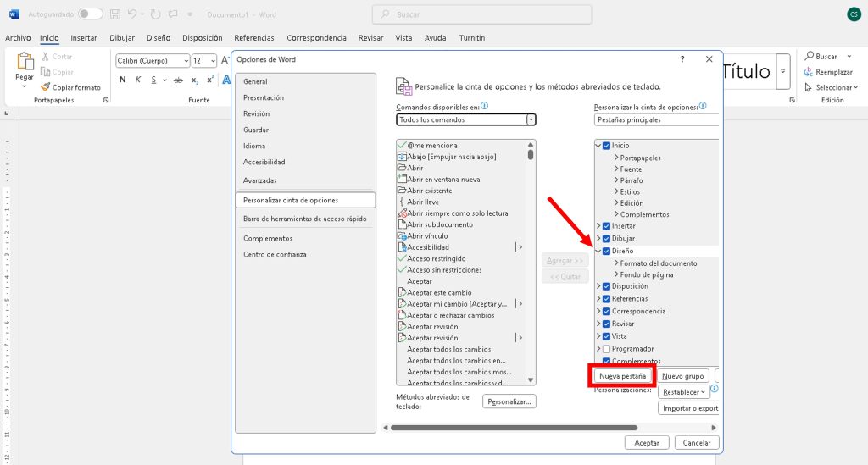Select Barra de herramientas de acceso rápido
The image size is (868, 465).
click(304, 219)
